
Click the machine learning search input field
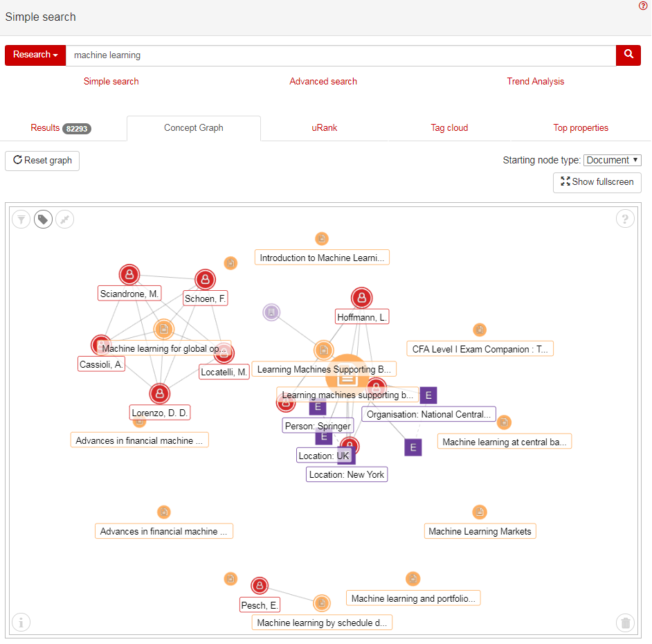341,55
